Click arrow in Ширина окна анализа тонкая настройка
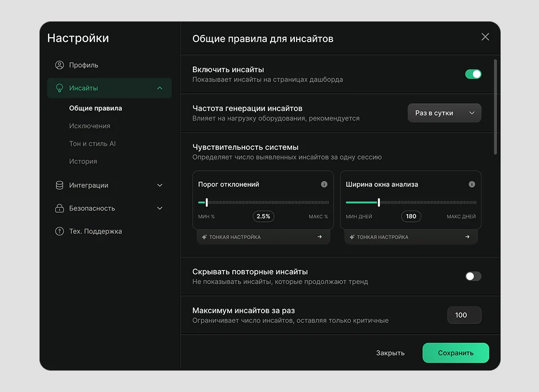Image resolution: width=539 pixels, height=392 pixels. 467,237
